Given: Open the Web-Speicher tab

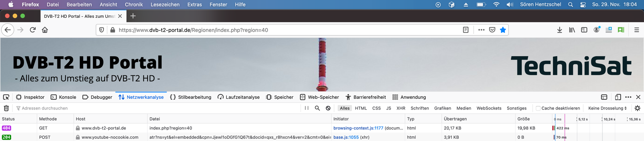Looking at the screenshot, I should click(x=319, y=97).
